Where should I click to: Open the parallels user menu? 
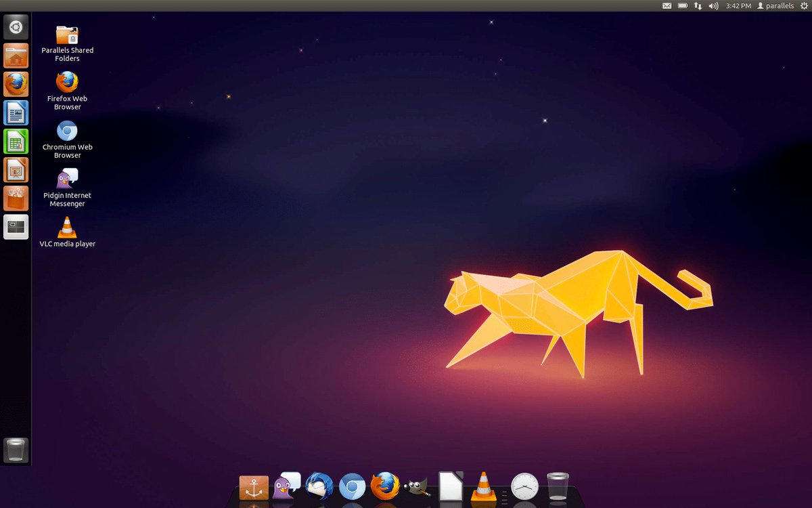pos(775,5)
